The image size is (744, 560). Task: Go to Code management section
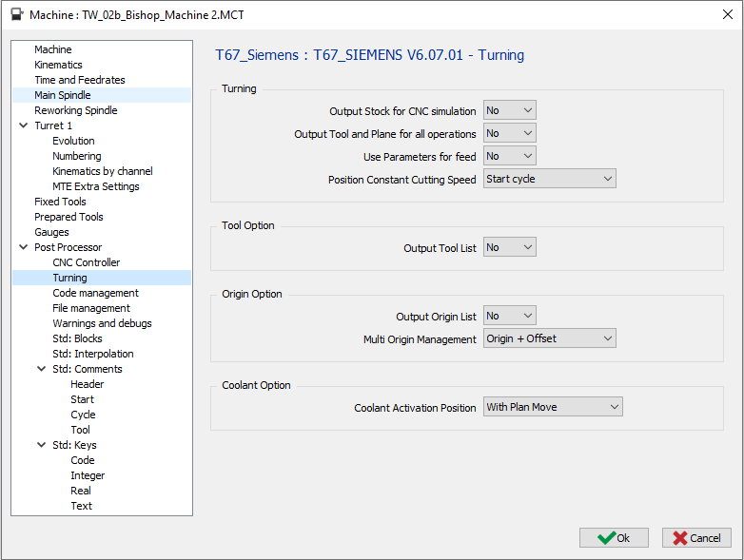(95, 293)
